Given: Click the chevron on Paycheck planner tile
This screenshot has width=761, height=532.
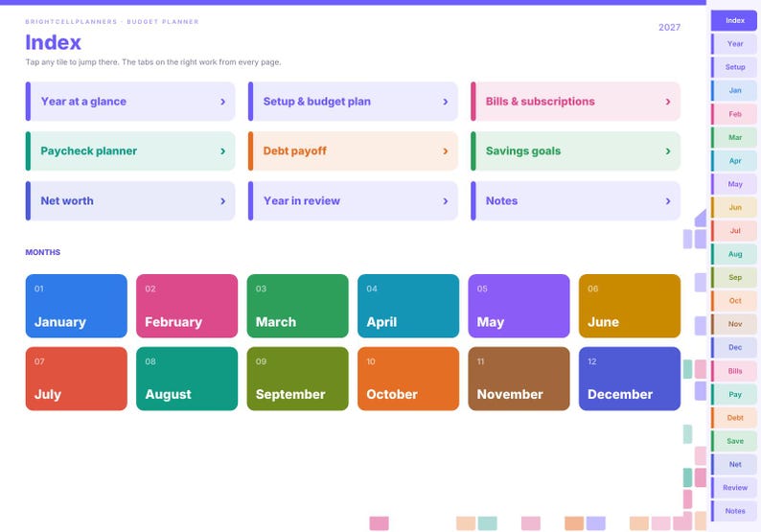Looking at the screenshot, I should point(222,150).
